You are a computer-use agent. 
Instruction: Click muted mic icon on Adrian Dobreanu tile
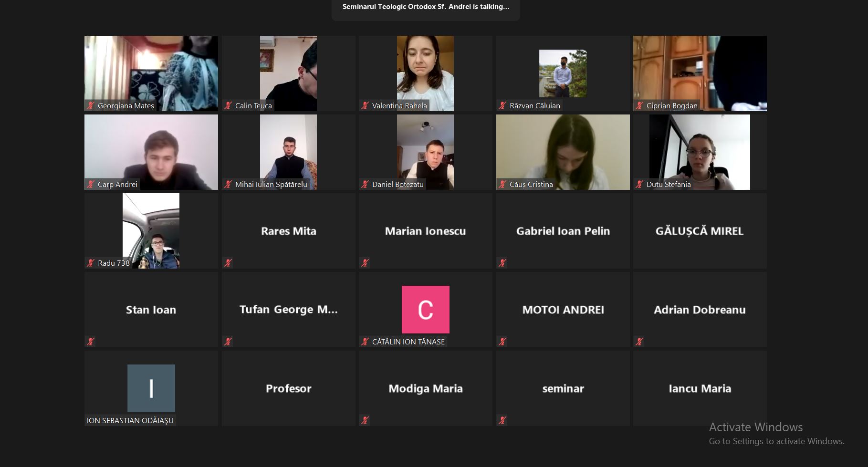[639, 342]
